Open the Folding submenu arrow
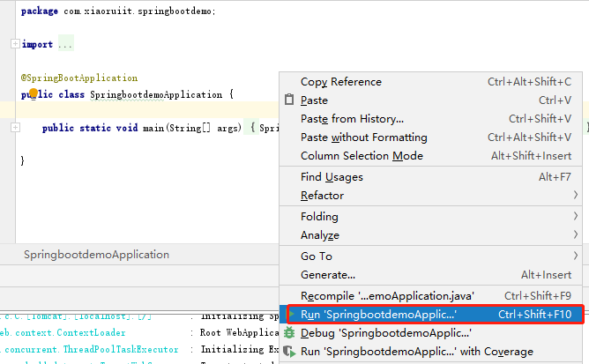This screenshot has height=364, width=589. coord(576,216)
